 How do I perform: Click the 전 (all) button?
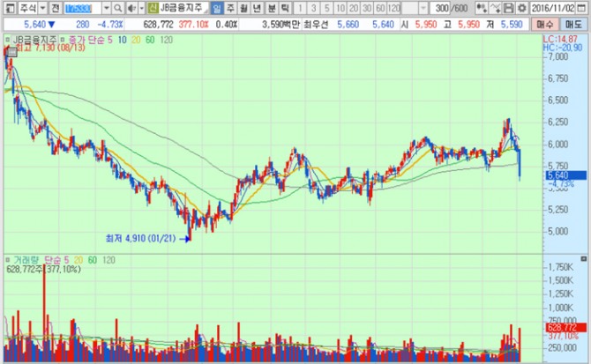pyautogui.click(x=55, y=8)
